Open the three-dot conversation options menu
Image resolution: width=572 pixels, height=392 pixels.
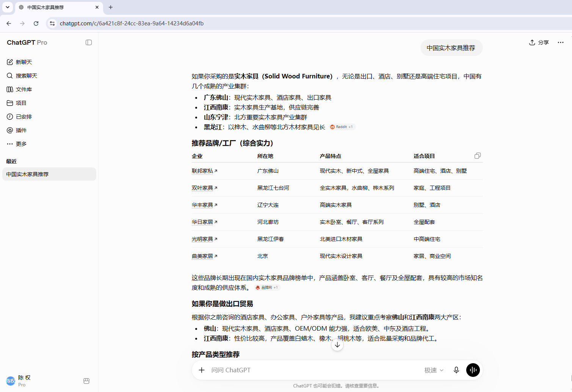click(561, 42)
